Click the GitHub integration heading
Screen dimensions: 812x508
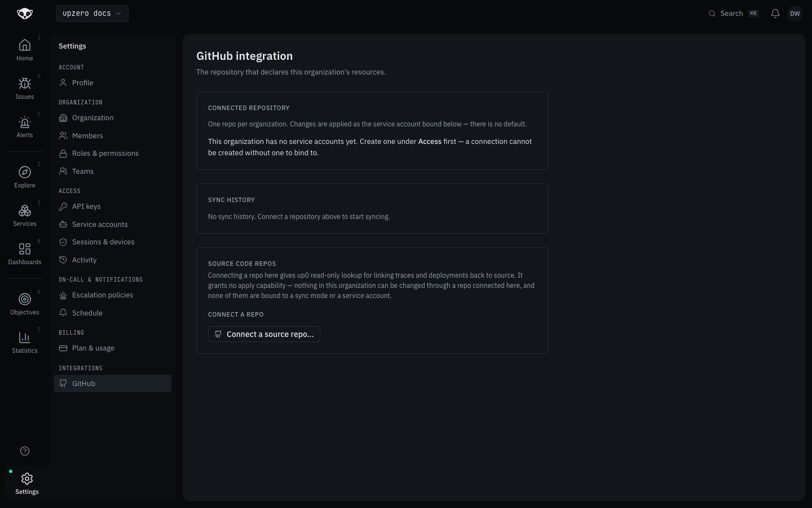tap(244, 56)
